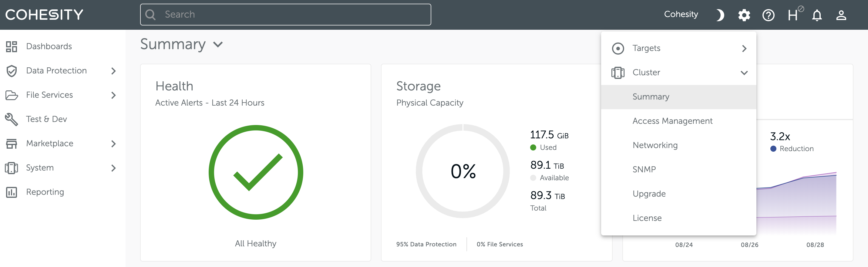Collapse the Cluster section chevron
The width and height of the screenshot is (868, 267).
(x=744, y=73)
